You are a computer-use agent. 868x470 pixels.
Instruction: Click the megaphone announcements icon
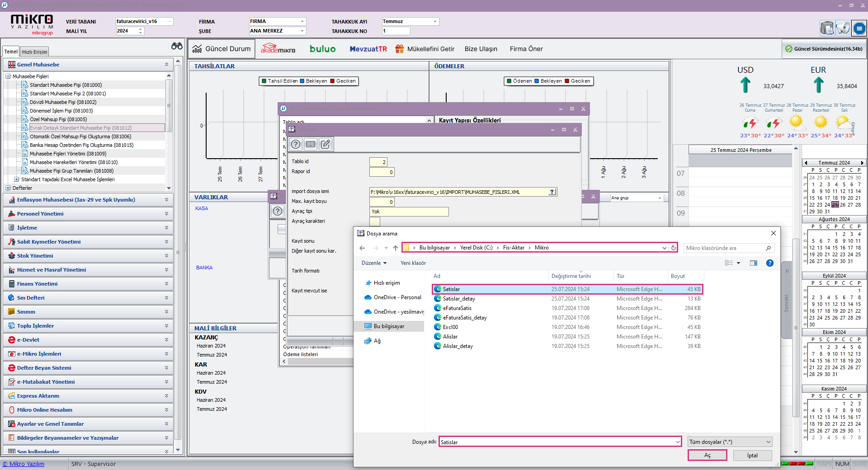point(843,28)
